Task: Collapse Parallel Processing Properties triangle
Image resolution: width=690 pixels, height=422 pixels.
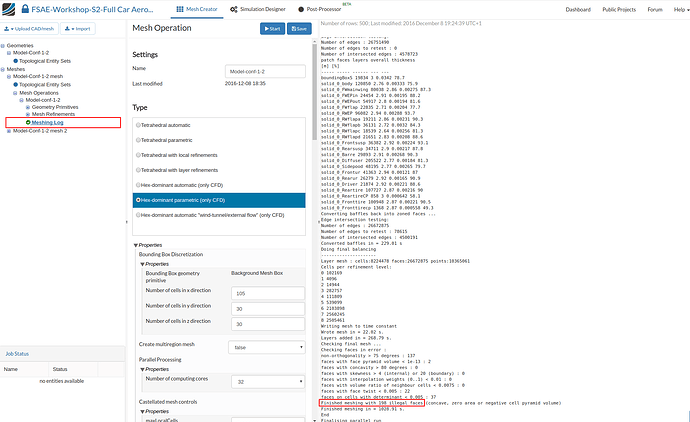Action: [x=143, y=370]
